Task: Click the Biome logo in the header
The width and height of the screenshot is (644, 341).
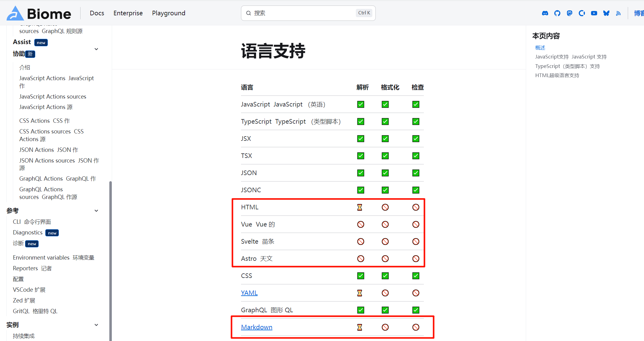Action: tap(39, 13)
